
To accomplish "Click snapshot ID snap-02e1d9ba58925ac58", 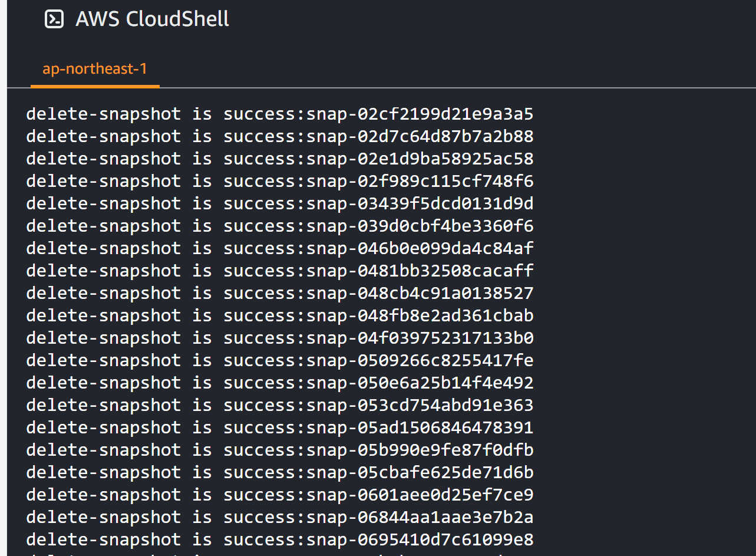I will click(420, 159).
